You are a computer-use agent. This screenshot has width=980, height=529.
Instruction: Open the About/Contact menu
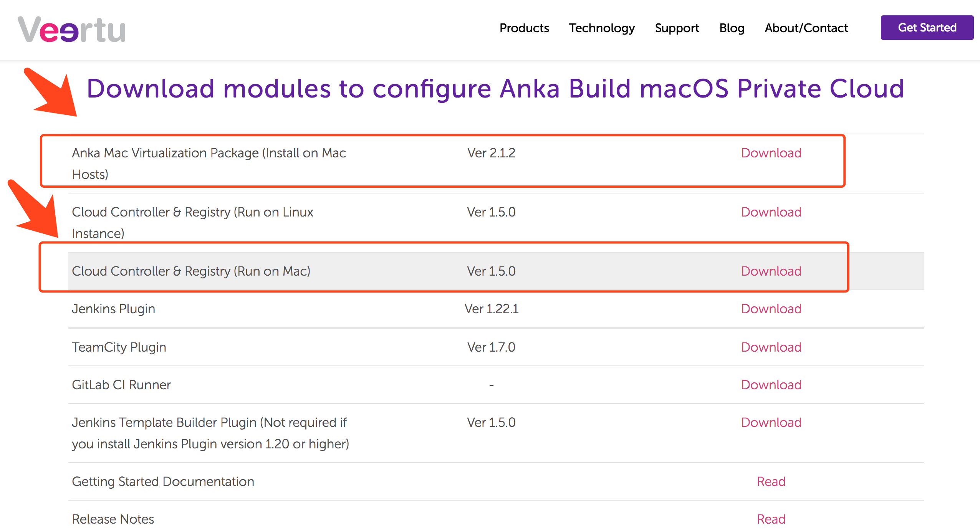(806, 28)
